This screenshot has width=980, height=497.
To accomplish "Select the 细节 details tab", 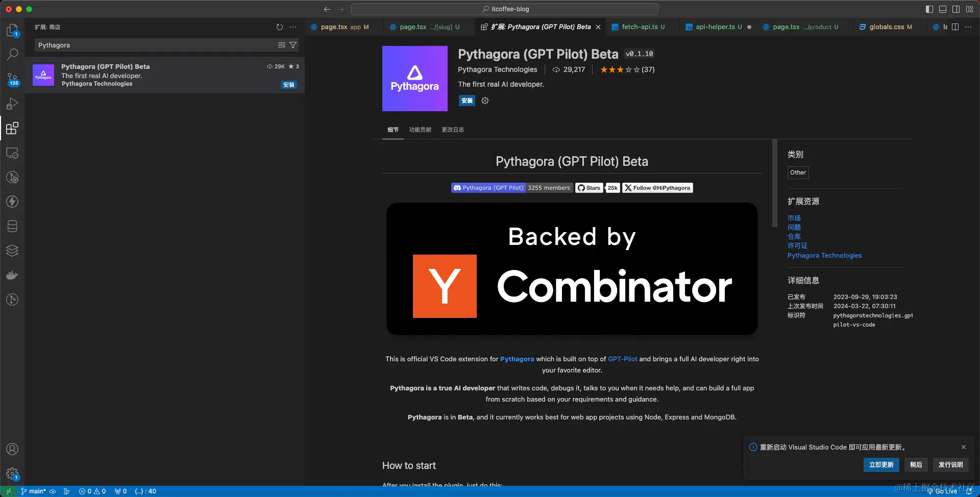I will pos(393,130).
